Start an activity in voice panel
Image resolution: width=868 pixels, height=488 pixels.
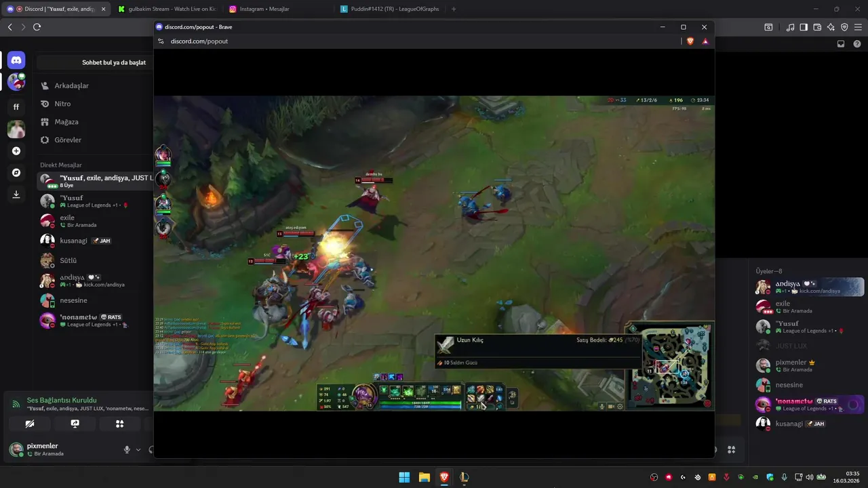tap(119, 424)
